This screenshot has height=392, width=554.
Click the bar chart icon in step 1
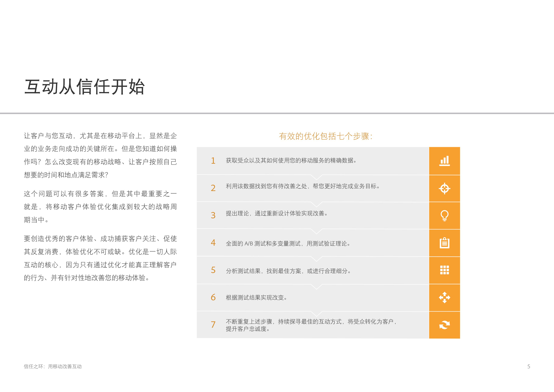444,161
